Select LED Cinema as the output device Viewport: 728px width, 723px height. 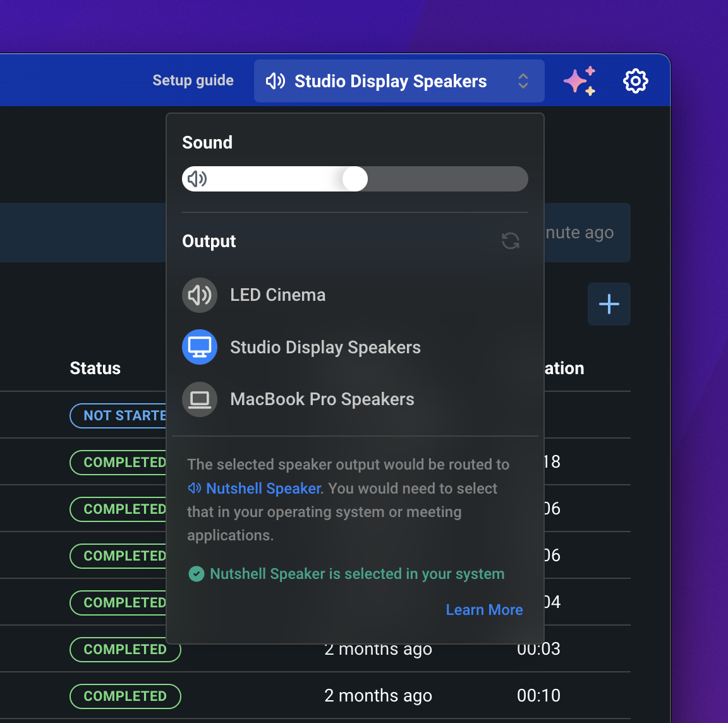pos(278,295)
